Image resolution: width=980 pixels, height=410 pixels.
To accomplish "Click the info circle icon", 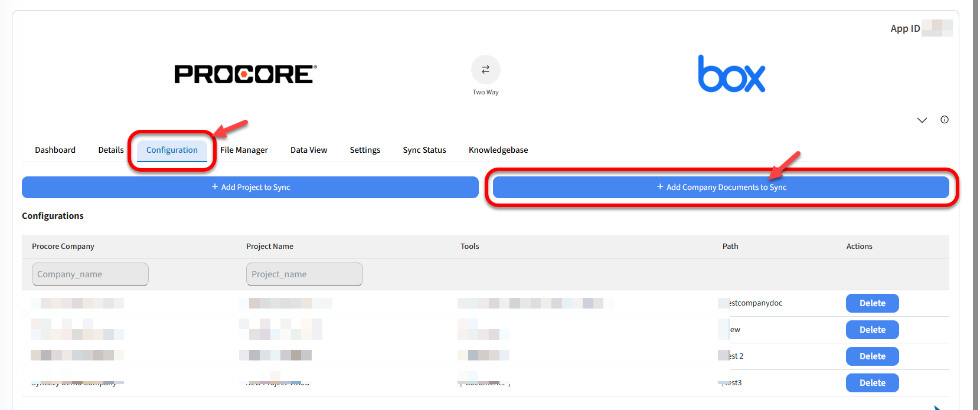I will coord(945,120).
